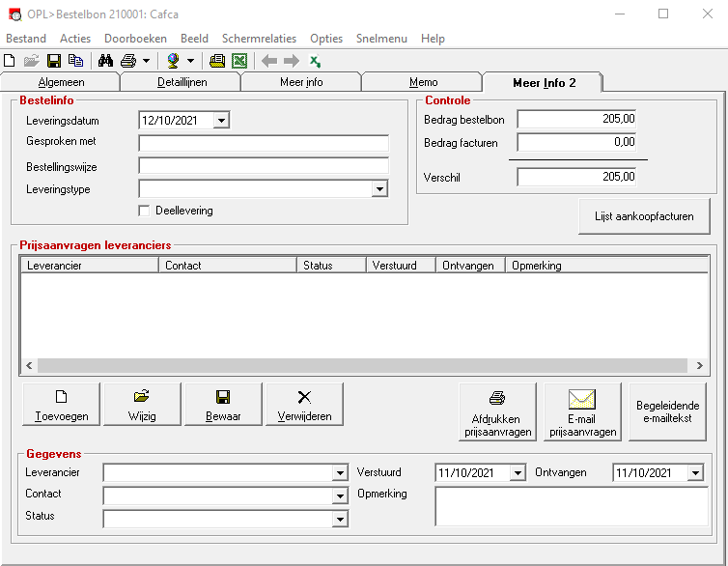Minimize the Bestelbon window
This screenshot has height=566, width=728.
[619, 14]
